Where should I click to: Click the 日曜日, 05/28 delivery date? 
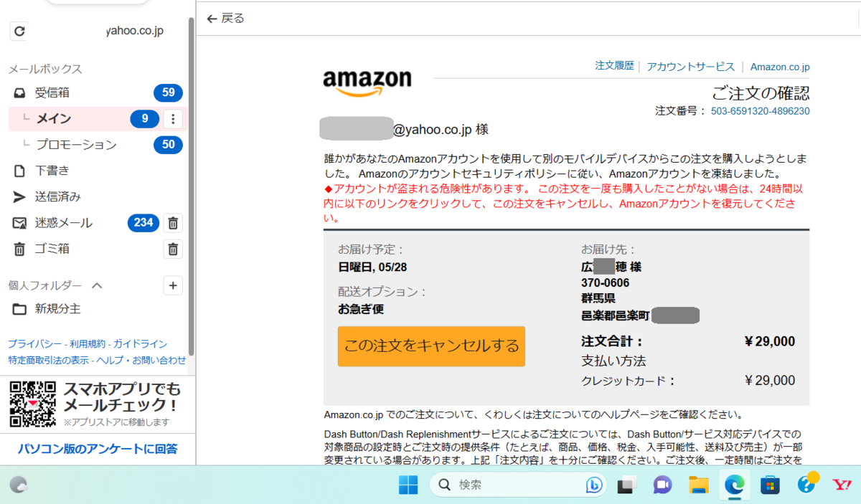[373, 267]
